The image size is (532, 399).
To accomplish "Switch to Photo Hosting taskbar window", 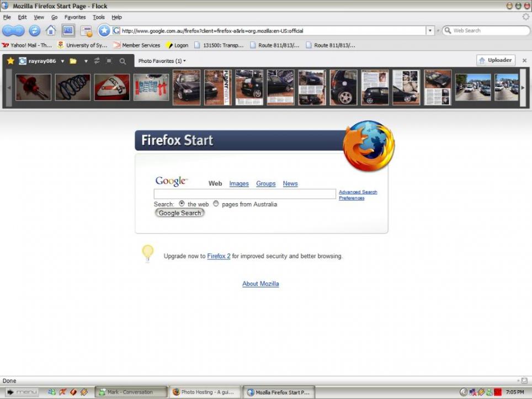I will (x=205, y=392).
